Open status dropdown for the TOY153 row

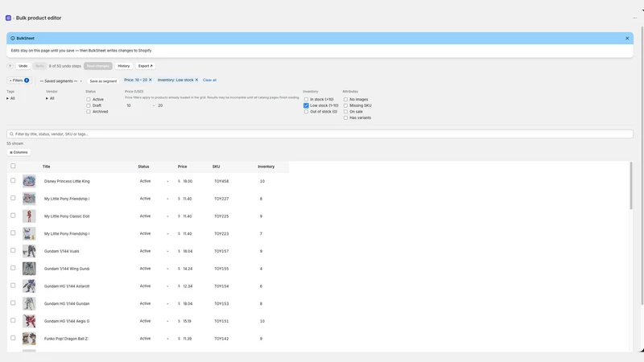tap(154, 304)
